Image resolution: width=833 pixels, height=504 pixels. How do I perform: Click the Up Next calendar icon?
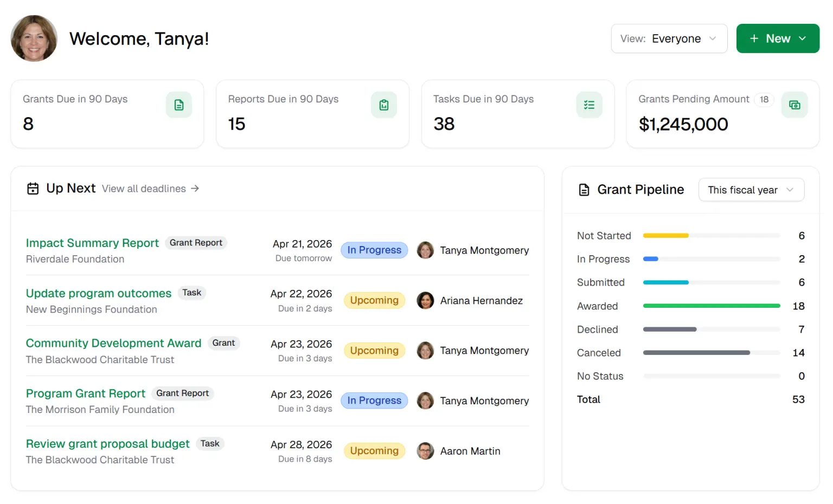[x=33, y=189]
